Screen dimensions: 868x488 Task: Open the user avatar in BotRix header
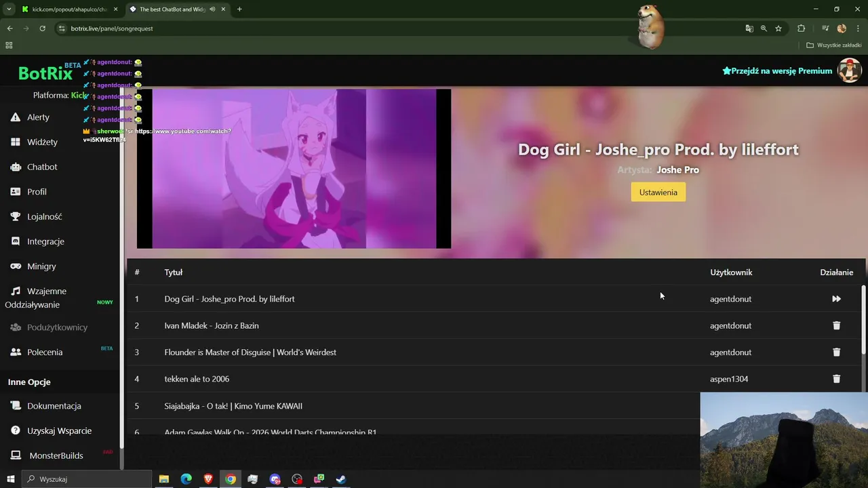tap(850, 70)
